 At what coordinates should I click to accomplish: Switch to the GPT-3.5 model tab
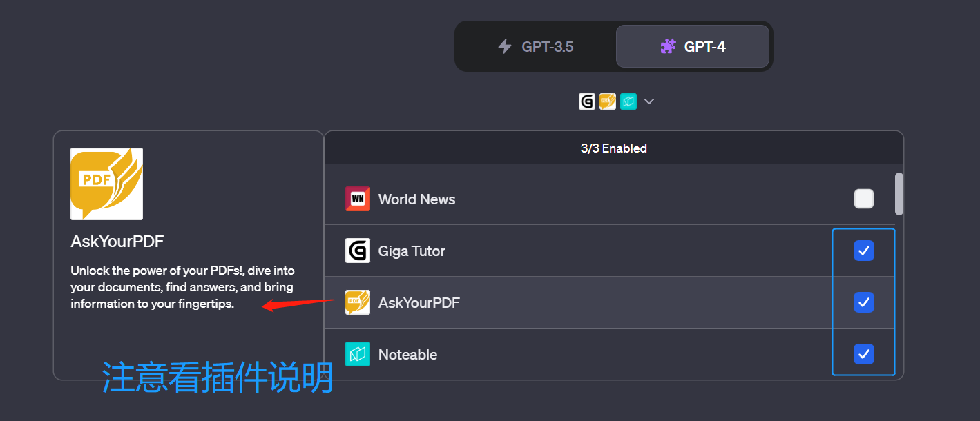(536, 46)
